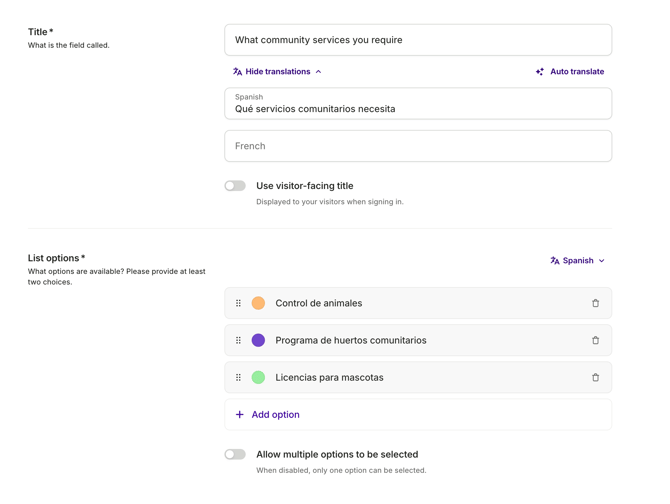The width and height of the screenshot is (670, 504).
Task: Click the Allow multiple options to be selected label
Action: coord(337,454)
